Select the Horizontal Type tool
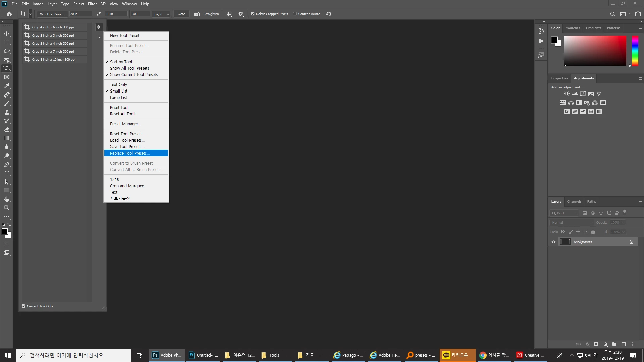 pyautogui.click(x=7, y=173)
